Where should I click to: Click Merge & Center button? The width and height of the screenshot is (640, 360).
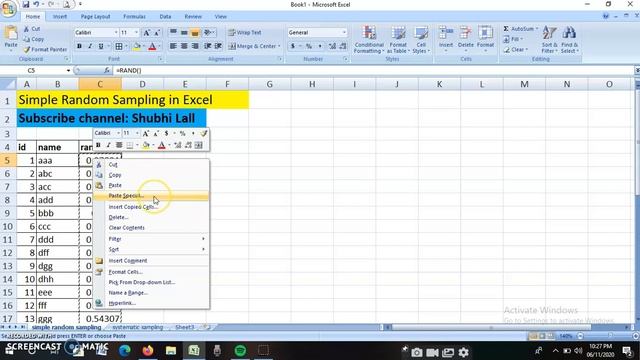coord(252,46)
